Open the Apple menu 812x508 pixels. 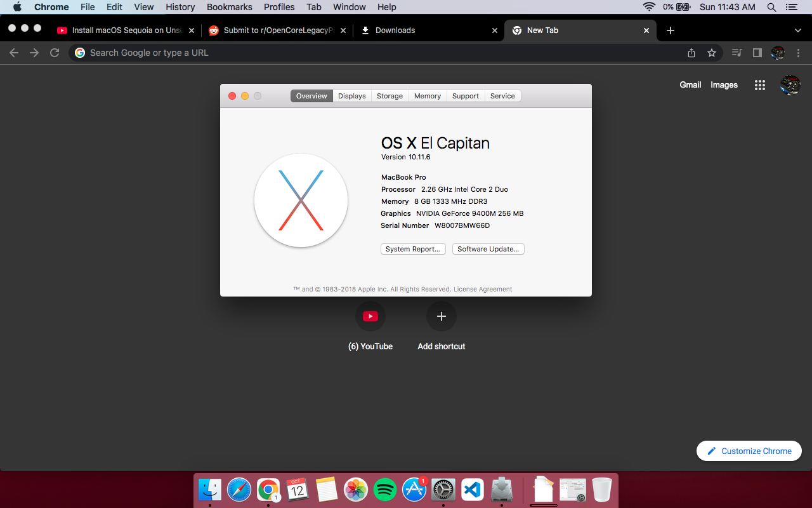(17, 7)
